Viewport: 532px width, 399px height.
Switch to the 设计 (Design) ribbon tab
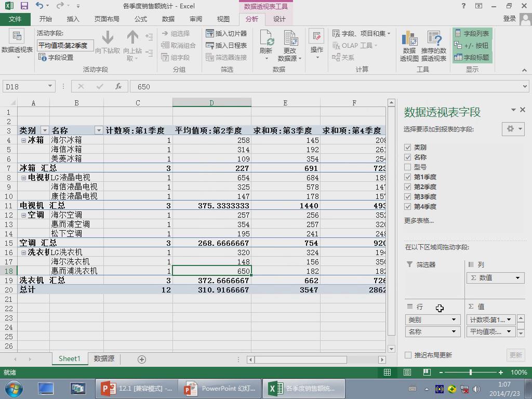pyautogui.click(x=279, y=19)
